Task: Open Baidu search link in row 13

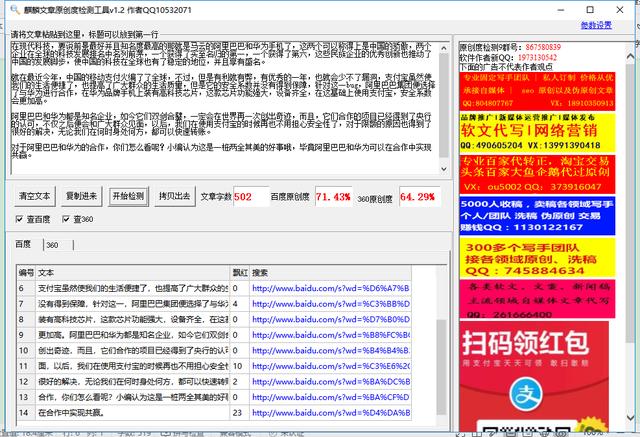Action: tap(331, 397)
